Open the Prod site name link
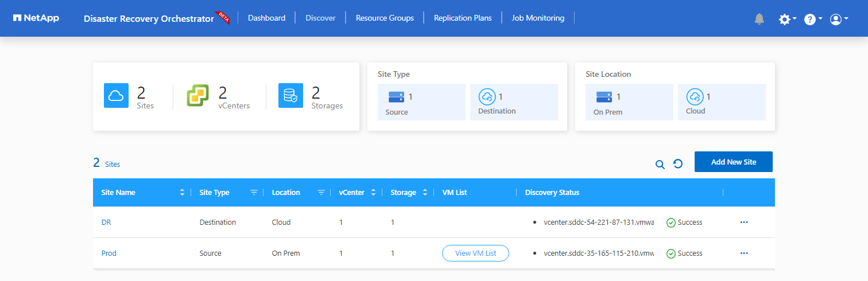 108,253
